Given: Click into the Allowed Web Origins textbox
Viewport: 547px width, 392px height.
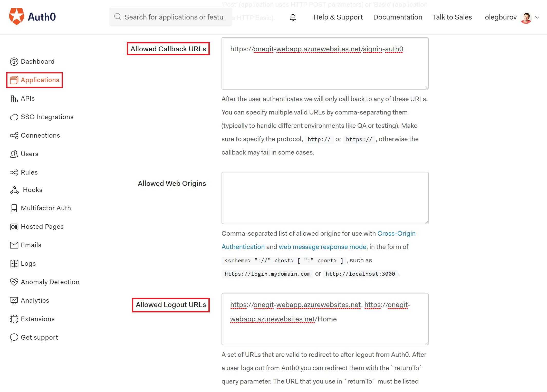Looking at the screenshot, I should point(325,198).
